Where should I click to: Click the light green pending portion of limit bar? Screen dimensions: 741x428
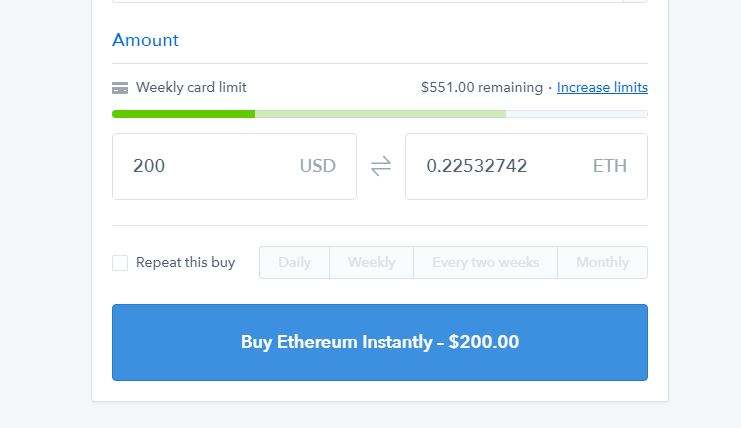pyautogui.click(x=380, y=114)
